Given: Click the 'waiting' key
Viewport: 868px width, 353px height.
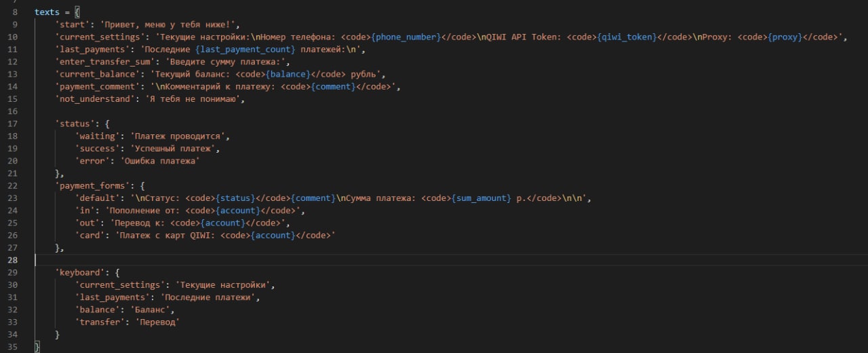Looking at the screenshot, I should (x=98, y=136).
